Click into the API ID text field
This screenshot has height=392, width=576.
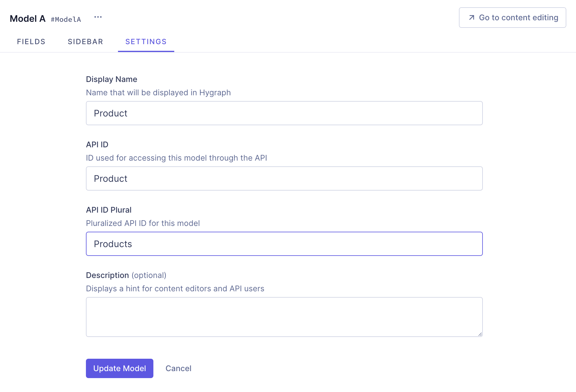(284, 178)
